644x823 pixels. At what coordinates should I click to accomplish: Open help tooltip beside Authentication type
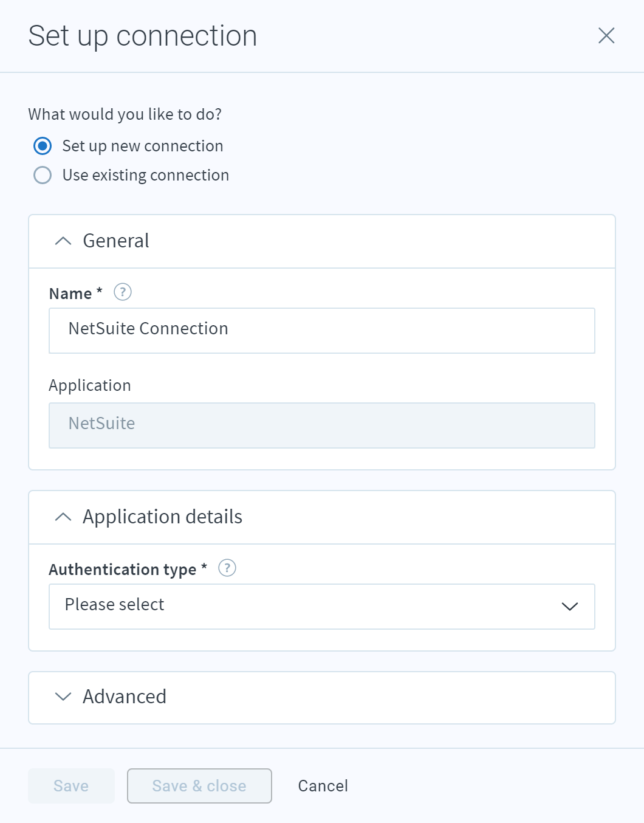click(x=227, y=568)
